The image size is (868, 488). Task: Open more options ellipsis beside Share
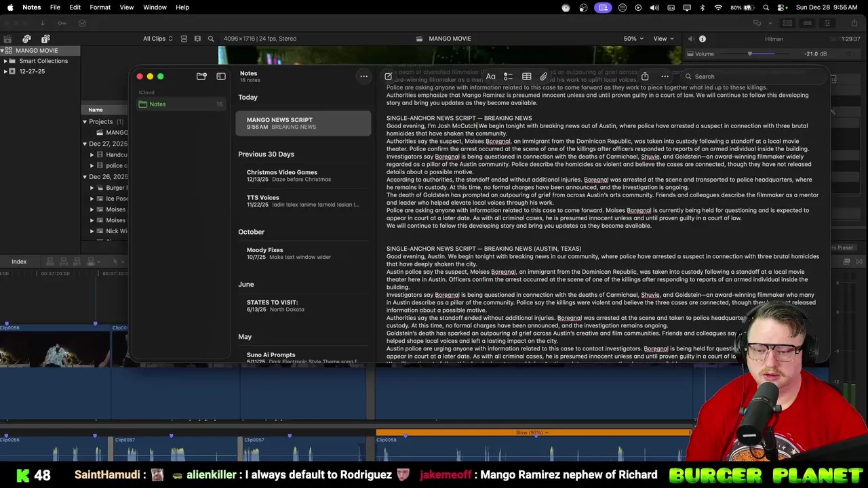tap(665, 77)
